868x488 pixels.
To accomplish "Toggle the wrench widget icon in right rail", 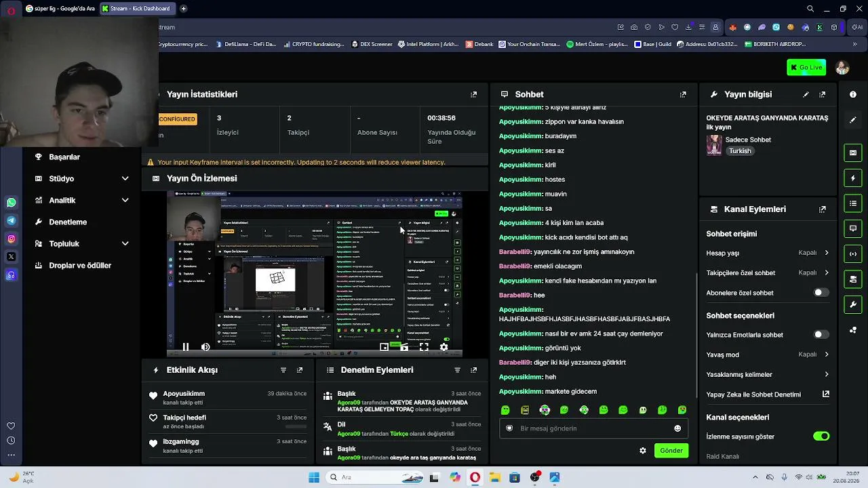I will point(853,304).
